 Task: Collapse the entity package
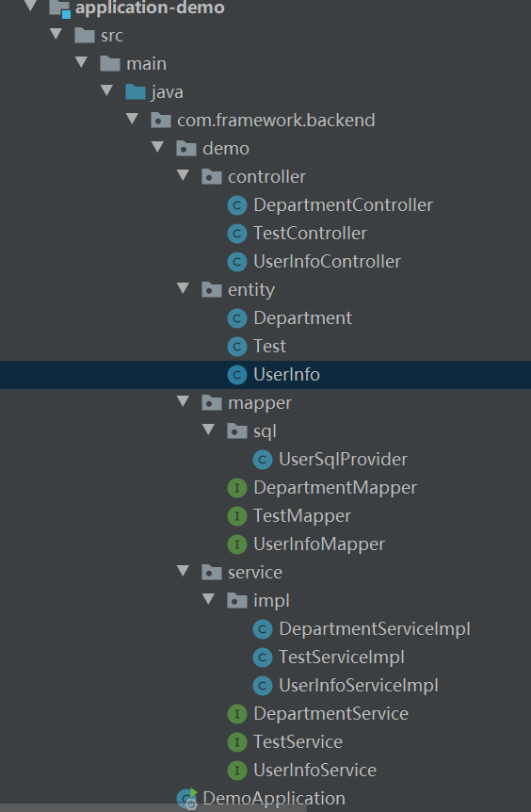point(184,288)
